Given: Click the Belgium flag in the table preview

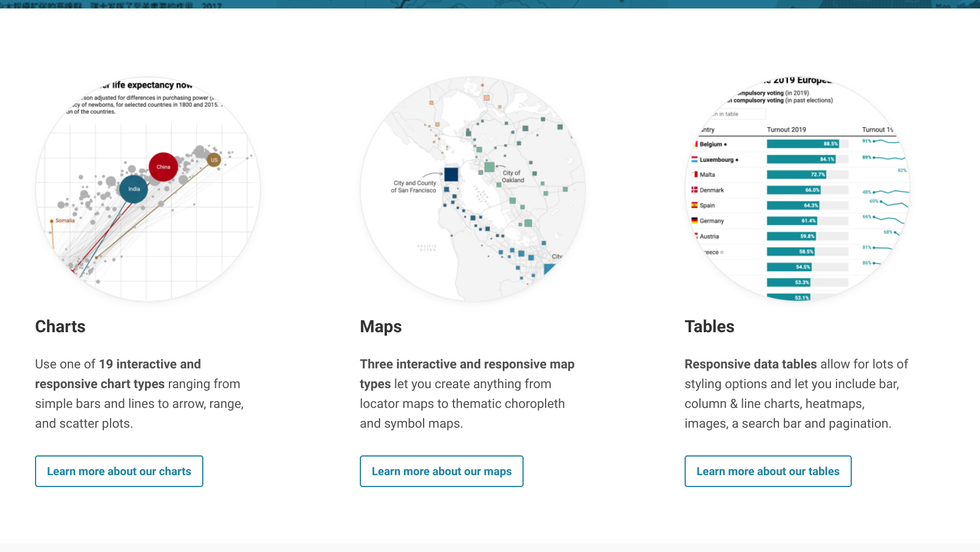Looking at the screenshot, I should pos(696,144).
